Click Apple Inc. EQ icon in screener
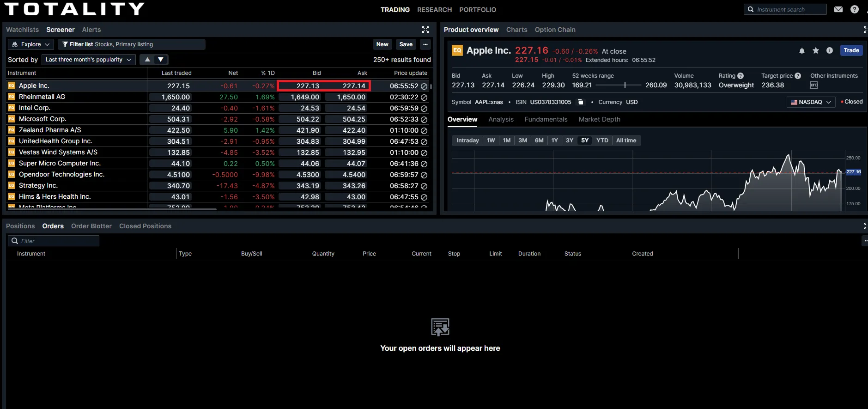868x409 pixels. click(12, 85)
